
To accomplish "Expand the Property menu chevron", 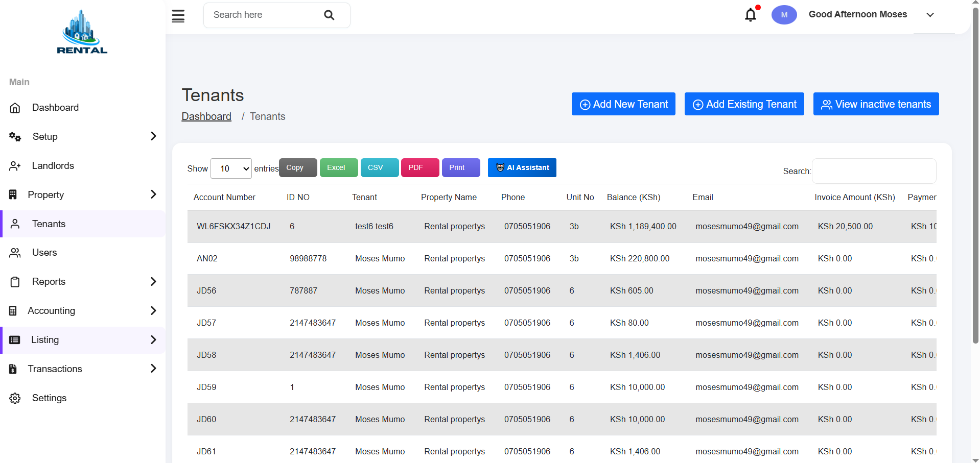I will point(153,194).
